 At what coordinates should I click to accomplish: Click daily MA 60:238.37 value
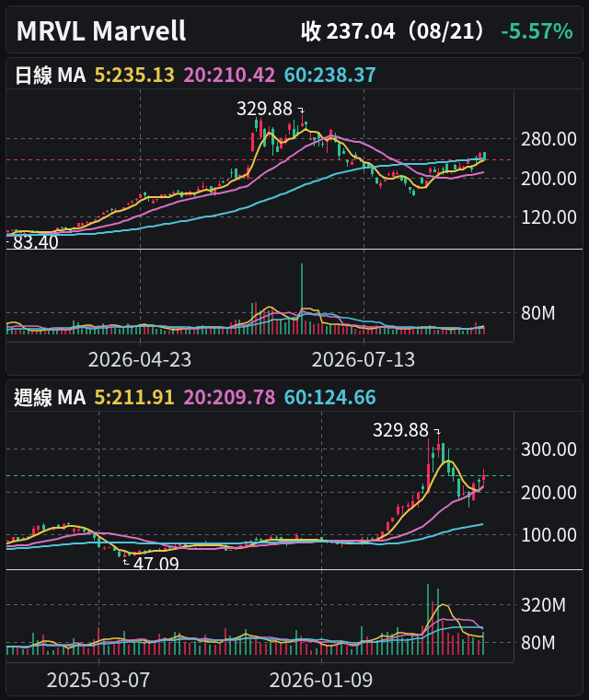pos(330,75)
